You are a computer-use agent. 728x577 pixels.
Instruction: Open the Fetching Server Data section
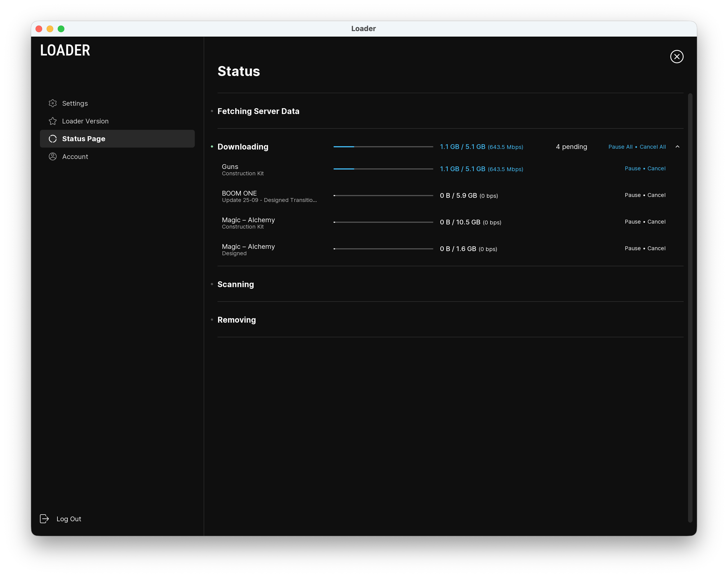tap(258, 112)
